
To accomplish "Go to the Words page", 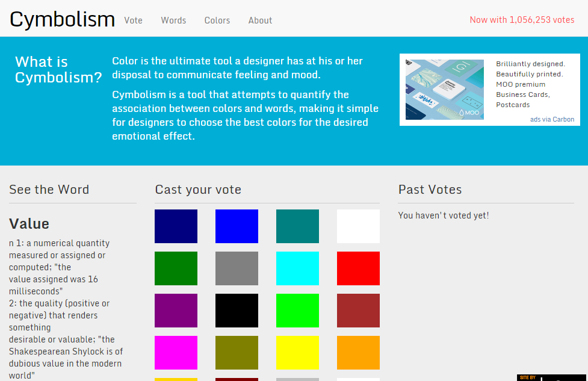I will pos(173,20).
